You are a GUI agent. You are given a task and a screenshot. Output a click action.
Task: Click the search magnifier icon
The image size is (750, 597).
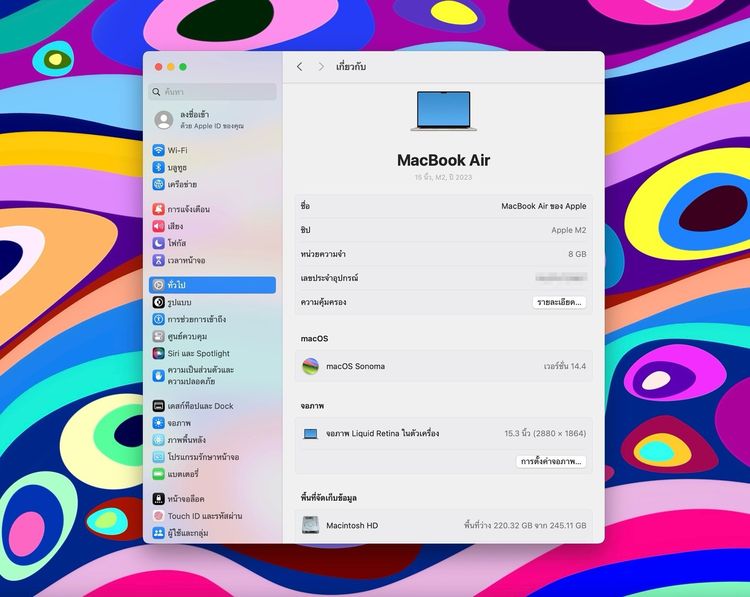[x=156, y=92]
